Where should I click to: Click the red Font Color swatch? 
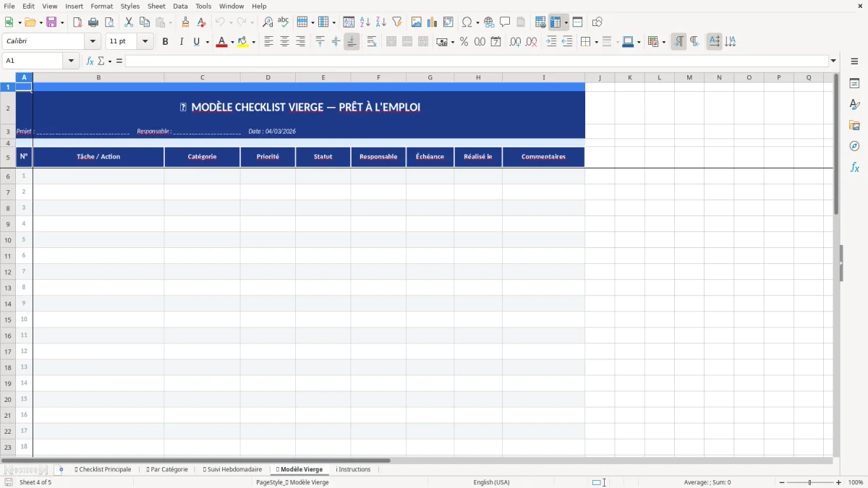click(221, 42)
